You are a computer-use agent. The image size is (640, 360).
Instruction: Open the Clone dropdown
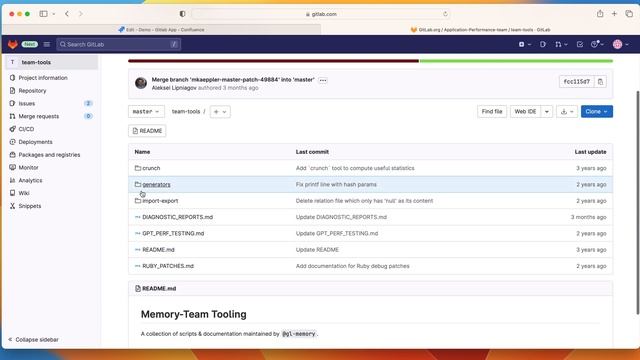point(597,111)
